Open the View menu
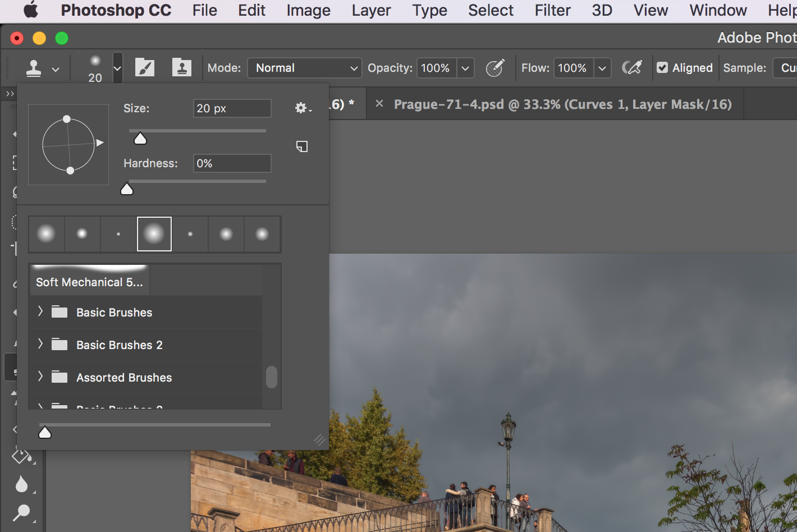The height and width of the screenshot is (532, 797). [651, 10]
